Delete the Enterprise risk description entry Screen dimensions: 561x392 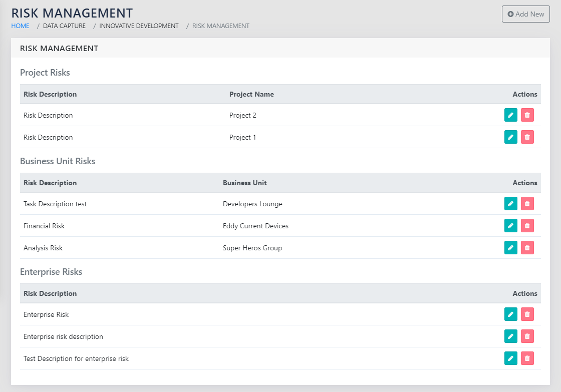527,336
